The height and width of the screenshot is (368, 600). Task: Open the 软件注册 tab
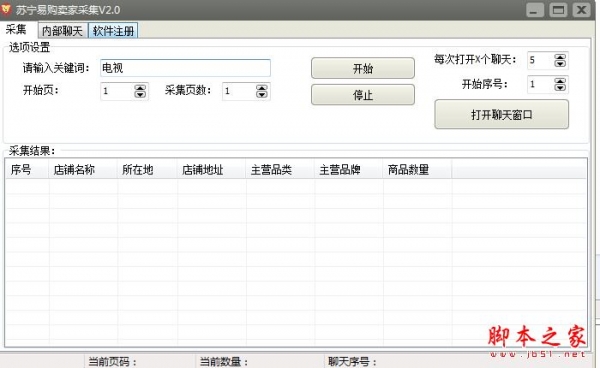pyautogui.click(x=113, y=31)
